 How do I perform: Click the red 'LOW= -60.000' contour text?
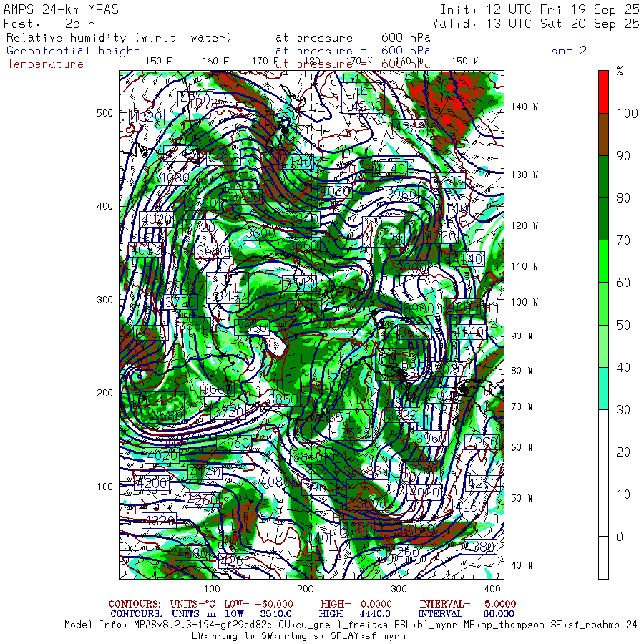click(x=259, y=604)
